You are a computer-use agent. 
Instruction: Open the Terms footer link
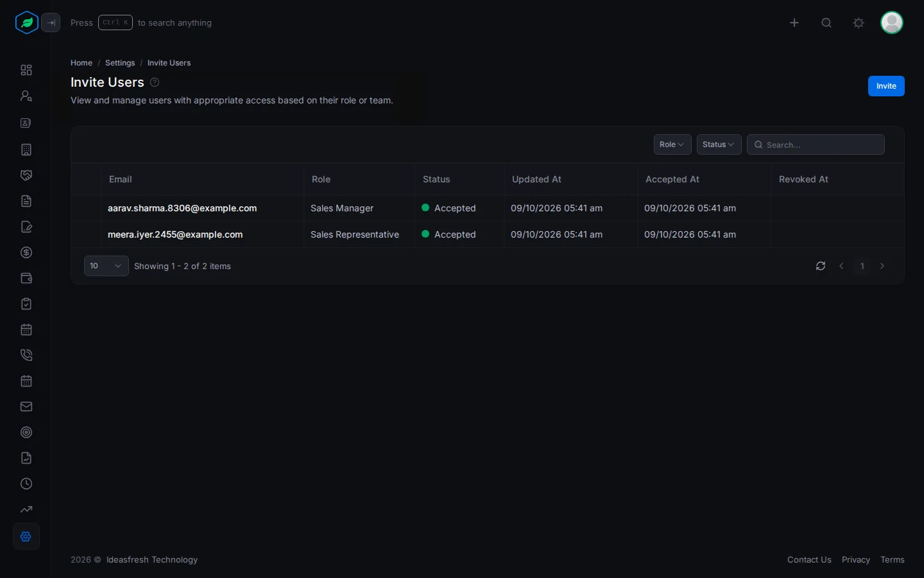893,560
